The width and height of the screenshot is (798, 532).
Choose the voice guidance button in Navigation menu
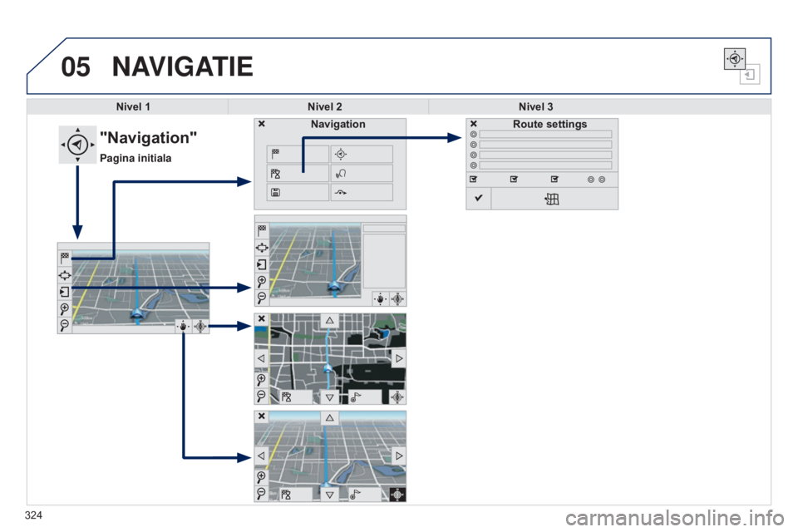click(362, 173)
